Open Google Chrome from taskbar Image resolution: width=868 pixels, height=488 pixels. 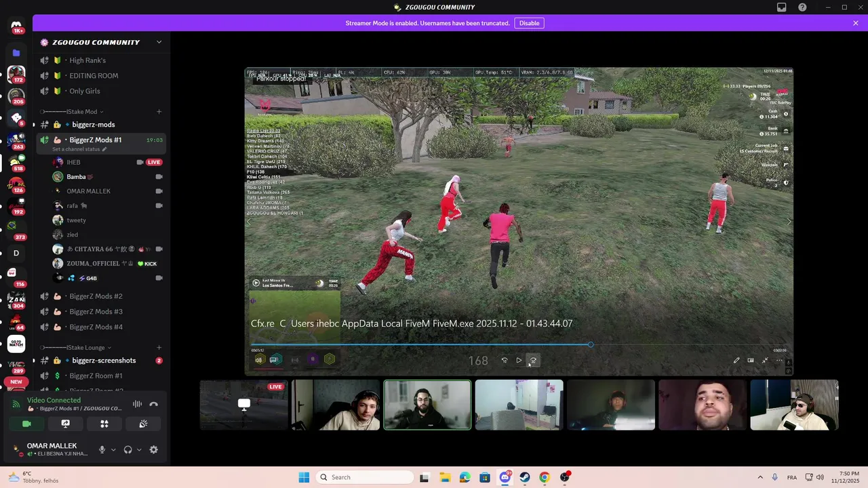pyautogui.click(x=545, y=477)
